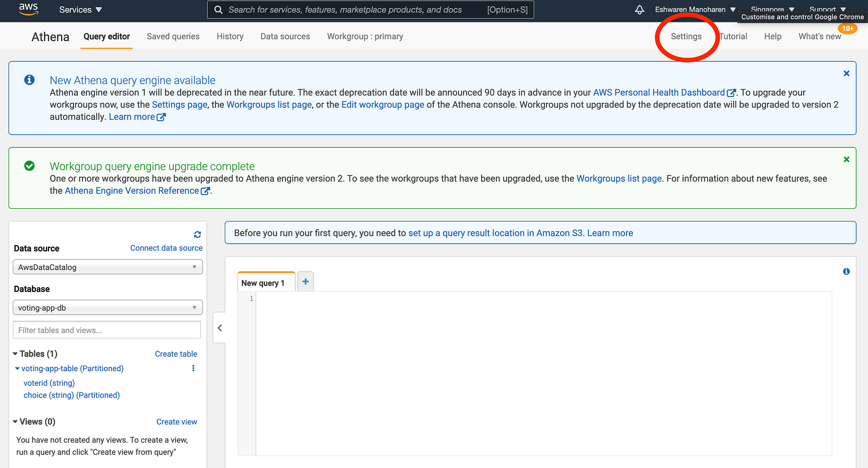Open Athena Engine Version Reference link
Screen dimensions: 868x468
click(137, 191)
